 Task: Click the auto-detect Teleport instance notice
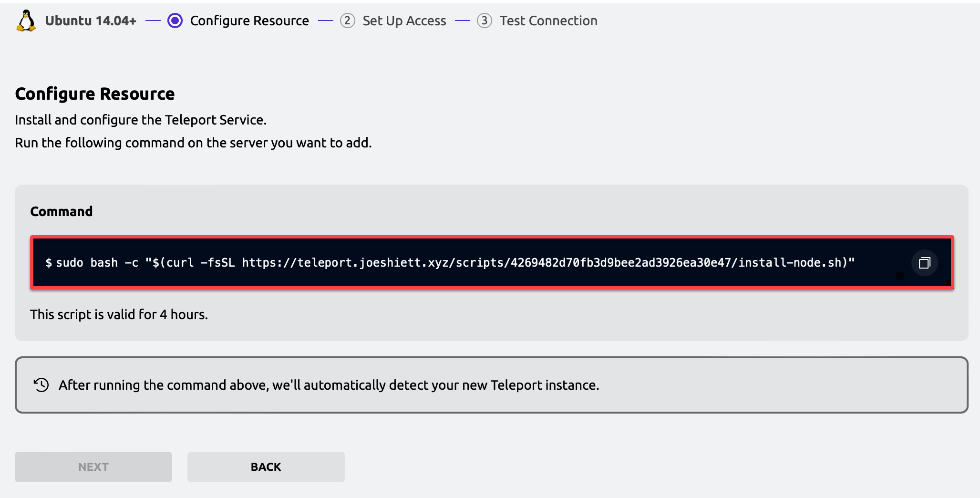492,385
